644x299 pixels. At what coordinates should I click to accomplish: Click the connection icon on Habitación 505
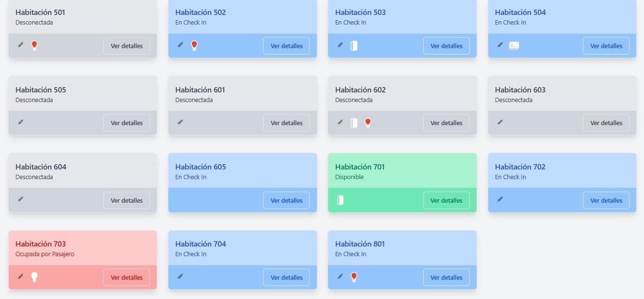pos(21,122)
